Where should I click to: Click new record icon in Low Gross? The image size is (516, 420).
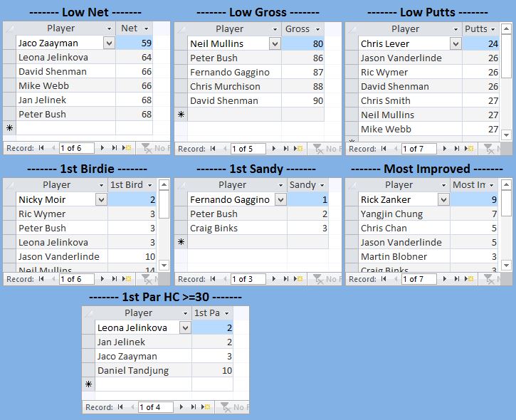click(x=298, y=149)
